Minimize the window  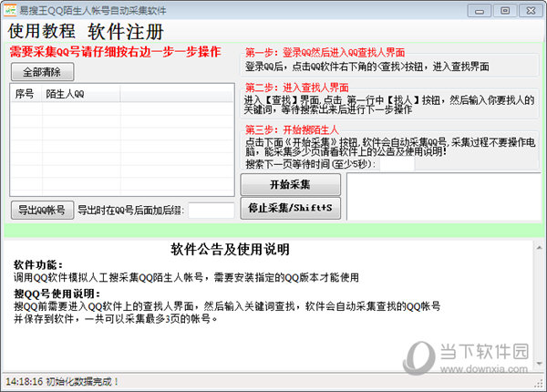(479, 11)
